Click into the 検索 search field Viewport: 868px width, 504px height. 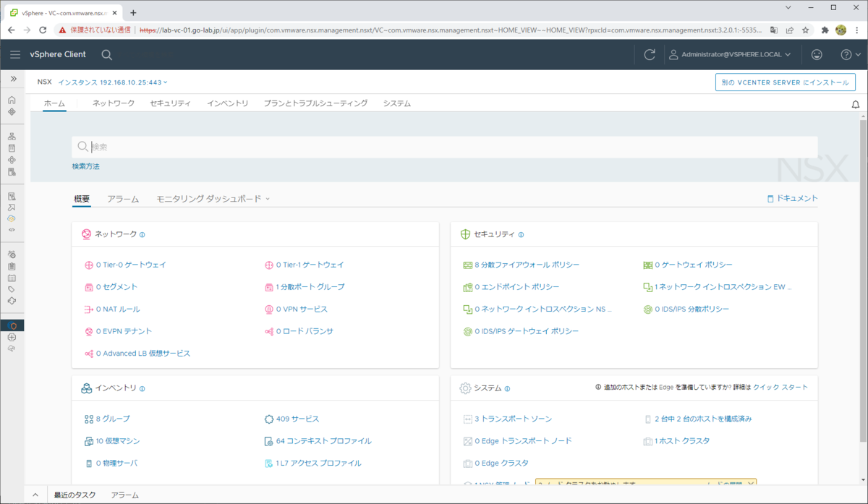point(289,147)
